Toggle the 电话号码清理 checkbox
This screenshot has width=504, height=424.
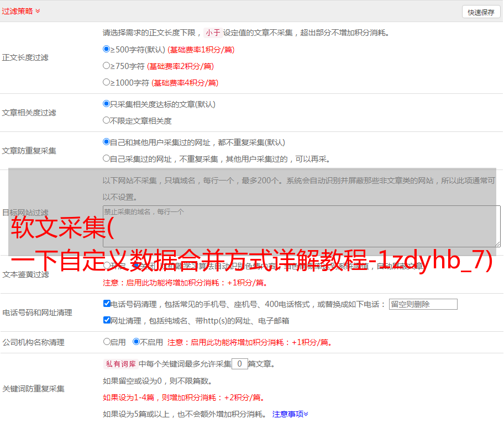tap(107, 304)
